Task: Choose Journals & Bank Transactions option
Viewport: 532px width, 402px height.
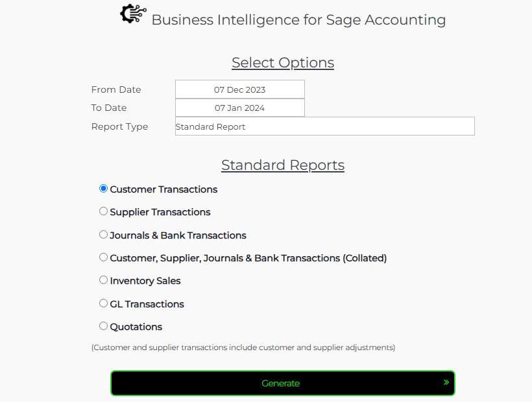Action: click(x=103, y=235)
